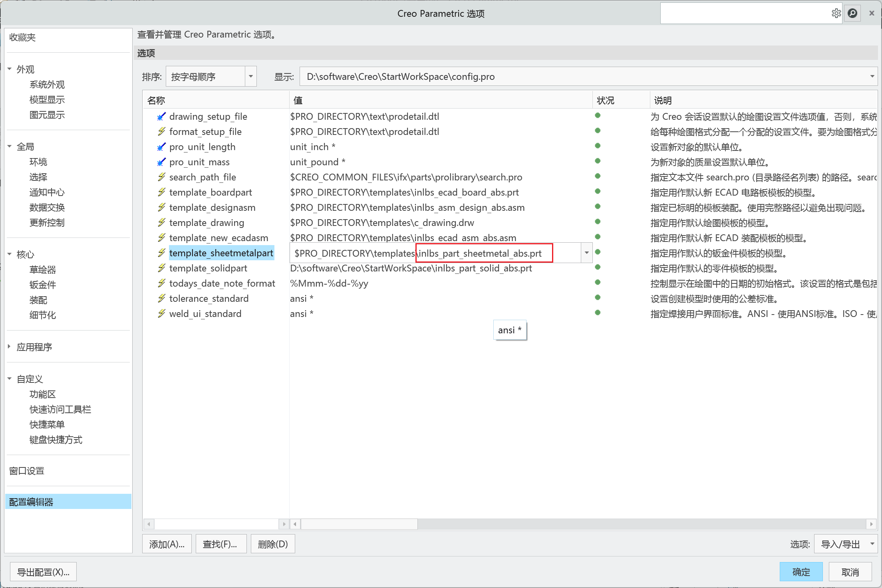The image size is (882, 588).
Task: Click the 状况 column header
Action: coord(621,100)
